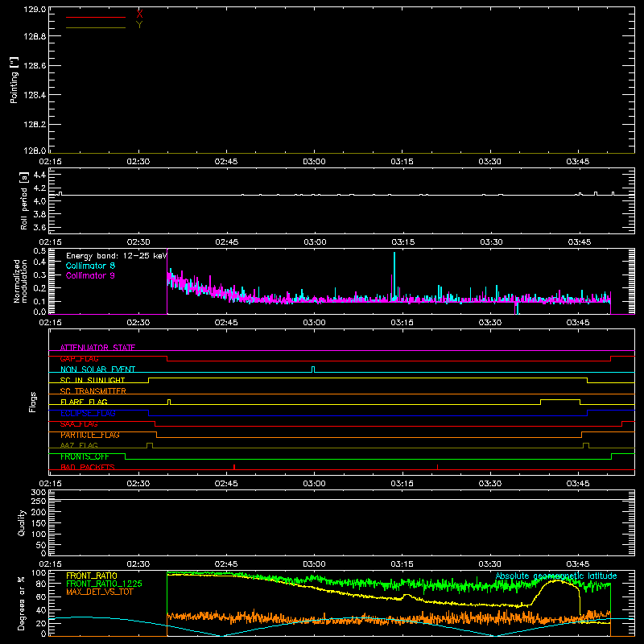Click the SAA_FLAG label
Image resolution: width=644 pixels, height=644 pixels.
[x=79, y=424]
